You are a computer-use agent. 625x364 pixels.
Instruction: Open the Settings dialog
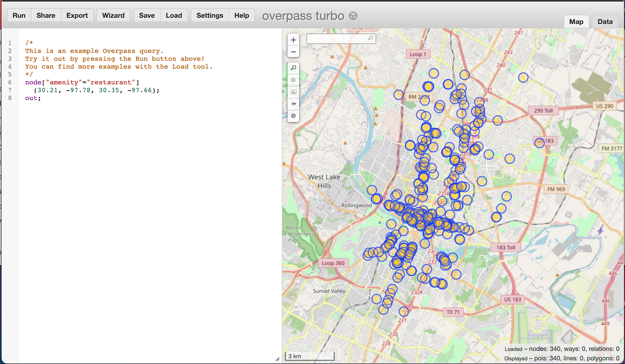point(210,15)
